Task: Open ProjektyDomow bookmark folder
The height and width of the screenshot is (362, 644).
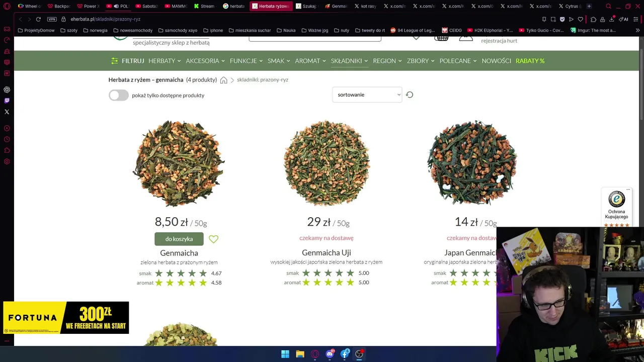Action: pos(36,30)
